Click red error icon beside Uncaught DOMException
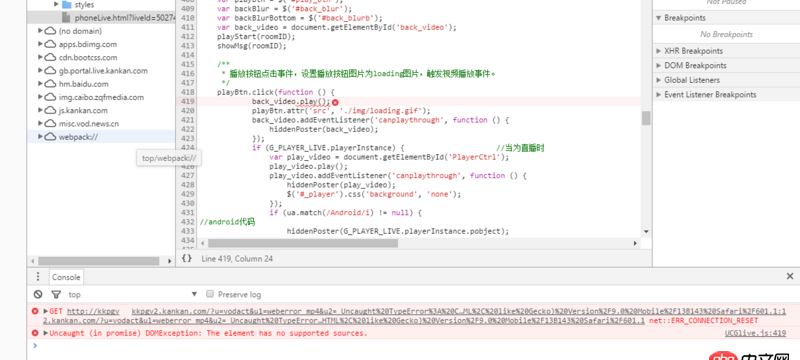This screenshot has height=360, width=800. pos(35,333)
